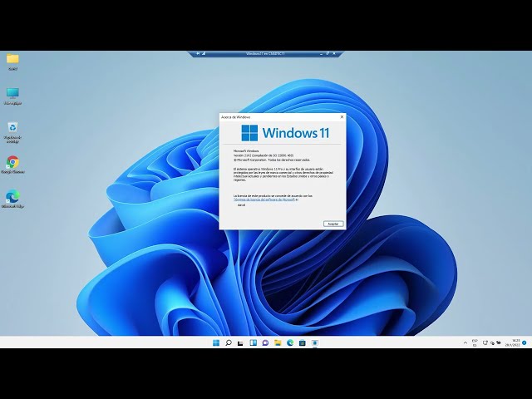Open Task View on the taskbar
532x399 pixels.
[240, 342]
